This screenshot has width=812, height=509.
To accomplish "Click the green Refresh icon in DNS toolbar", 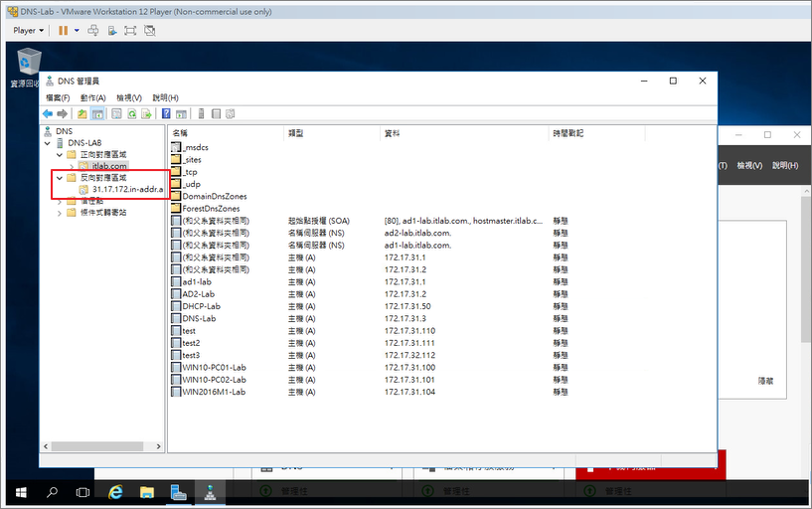I will 131,114.
